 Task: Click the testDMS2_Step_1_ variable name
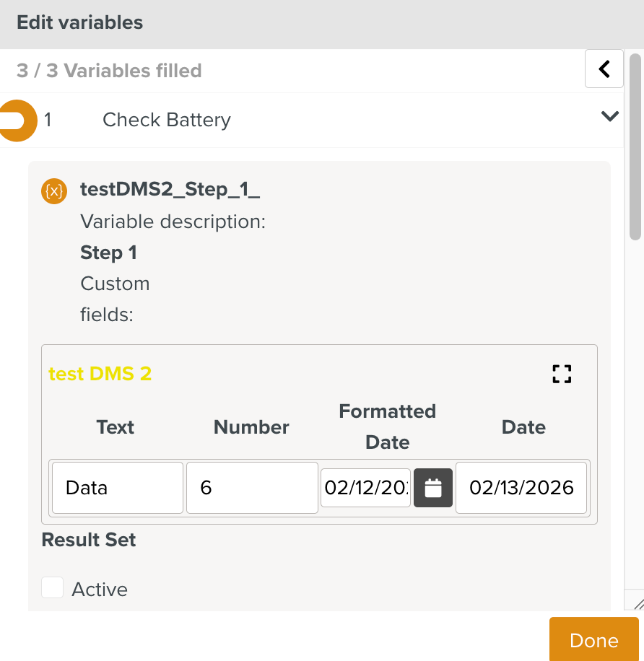170,190
